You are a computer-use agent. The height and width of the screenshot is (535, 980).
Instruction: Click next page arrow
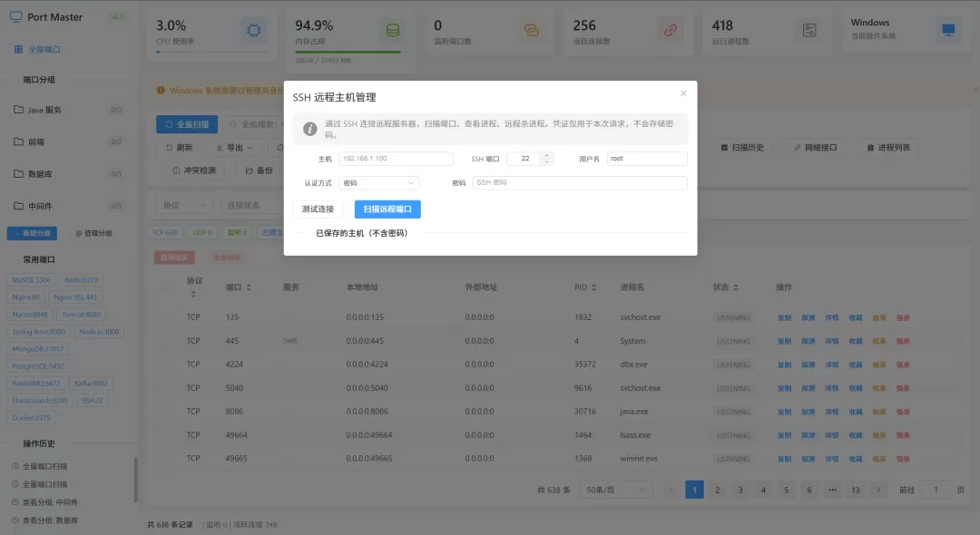point(878,490)
